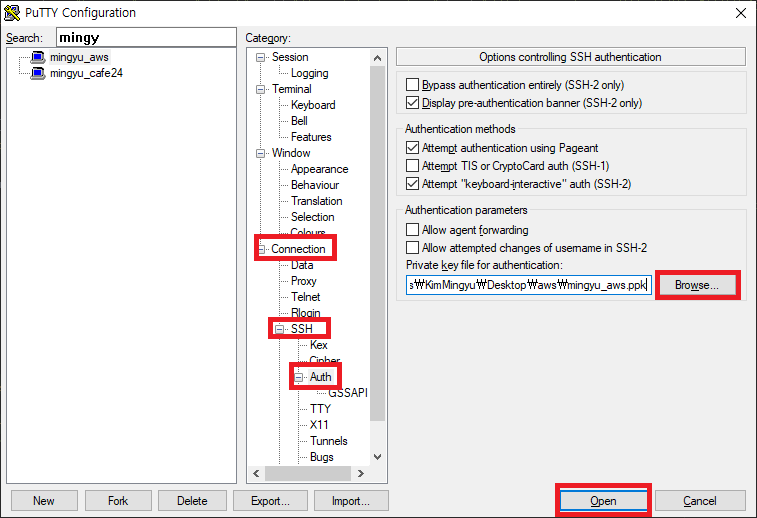This screenshot has width=757, height=518.
Task: Click the computer icon beside mingyu_aws
Action: click(x=38, y=57)
